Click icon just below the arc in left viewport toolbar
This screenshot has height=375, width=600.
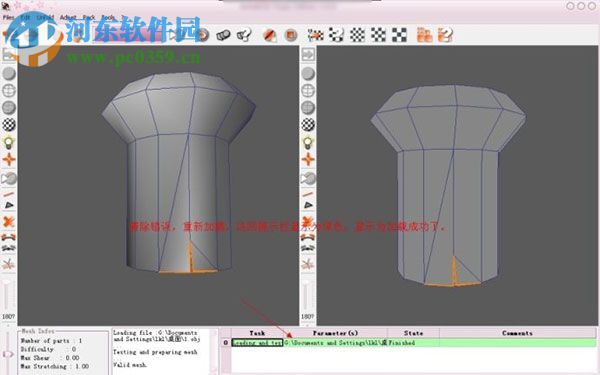coord(9,248)
